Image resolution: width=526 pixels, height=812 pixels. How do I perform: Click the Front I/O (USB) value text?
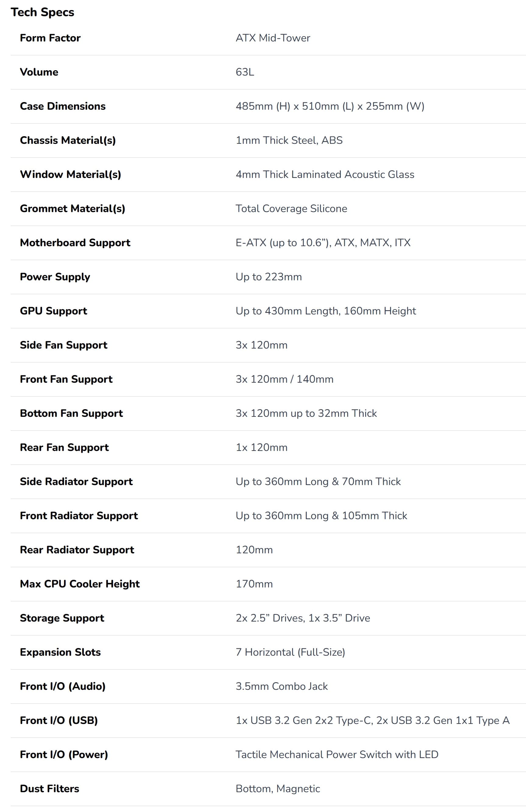(x=372, y=720)
